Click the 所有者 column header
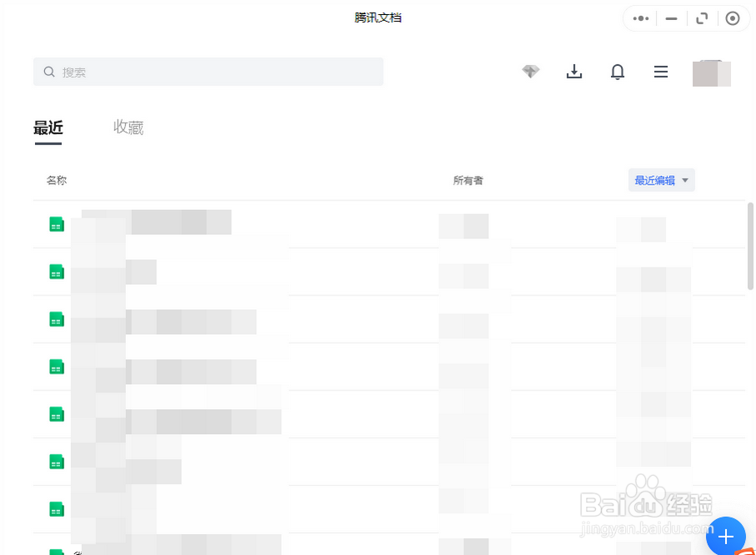Image resolution: width=756 pixels, height=555 pixels. pos(468,180)
